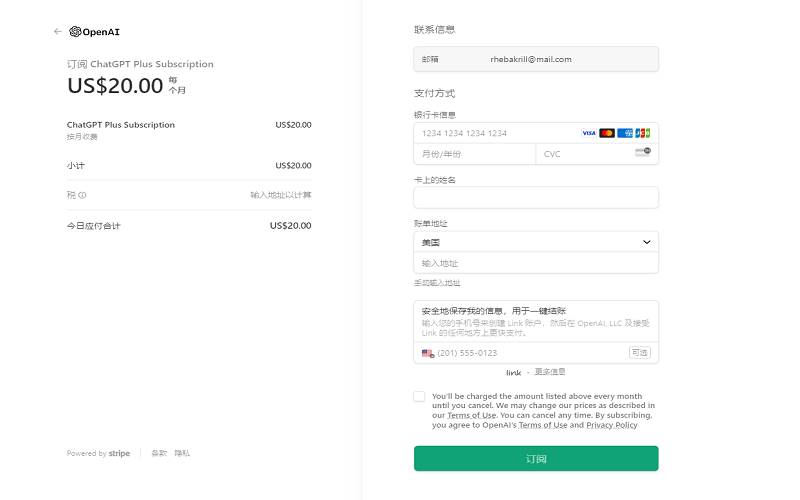
Task: Click the 手动输入地址 link
Action: click(x=437, y=283)
